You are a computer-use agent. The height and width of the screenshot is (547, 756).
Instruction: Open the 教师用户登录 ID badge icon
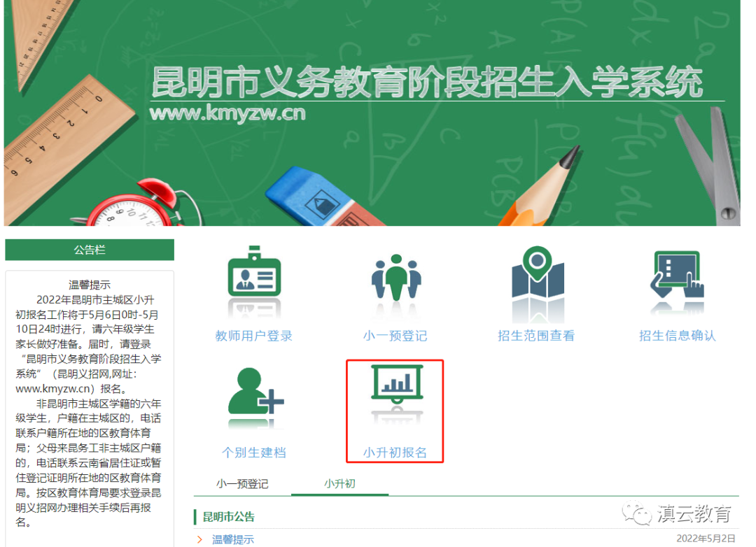coord(254,271)
